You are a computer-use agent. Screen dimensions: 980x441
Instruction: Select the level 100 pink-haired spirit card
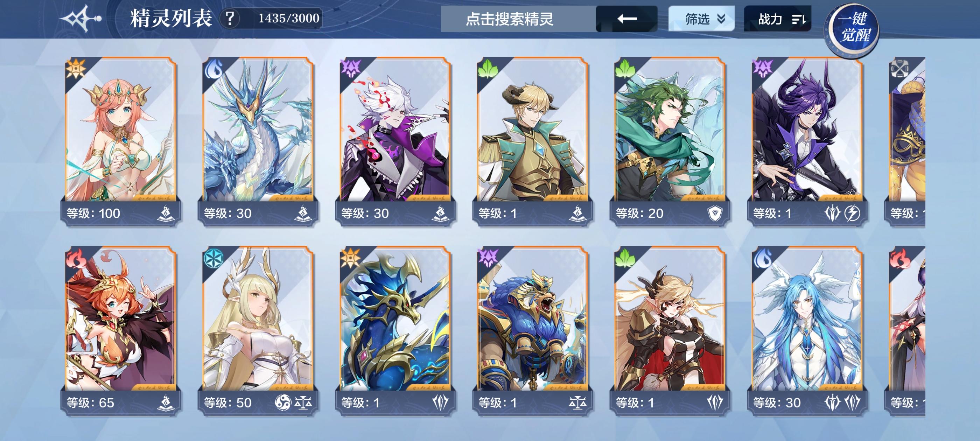(x=120, y=141)
